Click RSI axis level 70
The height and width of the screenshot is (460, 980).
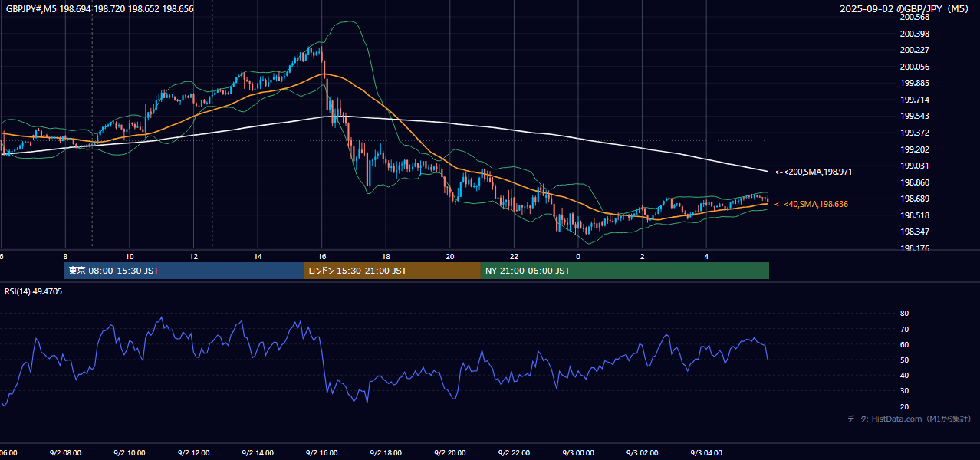click(904, 329)
